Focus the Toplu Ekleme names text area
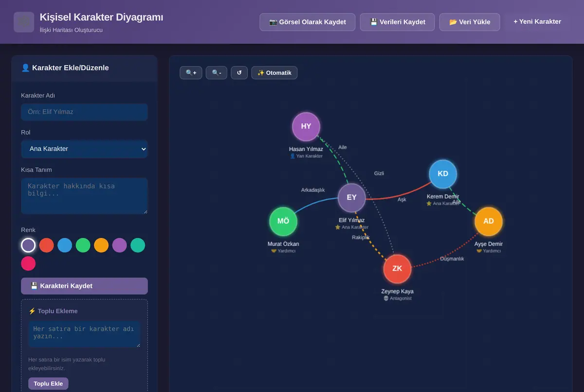Viewport: 584px width, 392px height. tap(84, 334)
